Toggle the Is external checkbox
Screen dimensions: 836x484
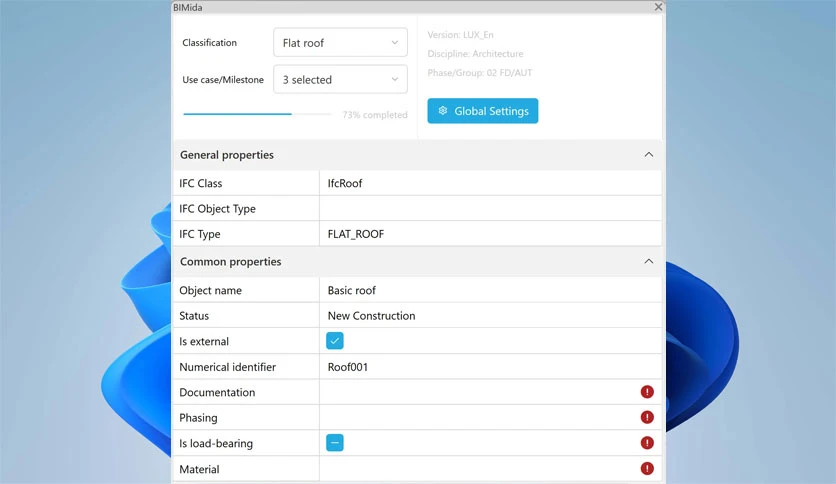pos(335,341)
